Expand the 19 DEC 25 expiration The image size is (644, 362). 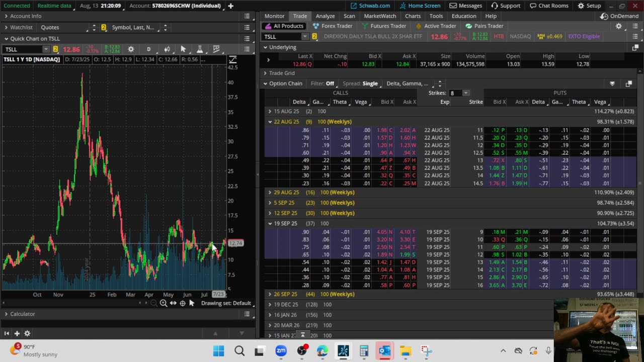pyautogui.click(x=270, y=305)
